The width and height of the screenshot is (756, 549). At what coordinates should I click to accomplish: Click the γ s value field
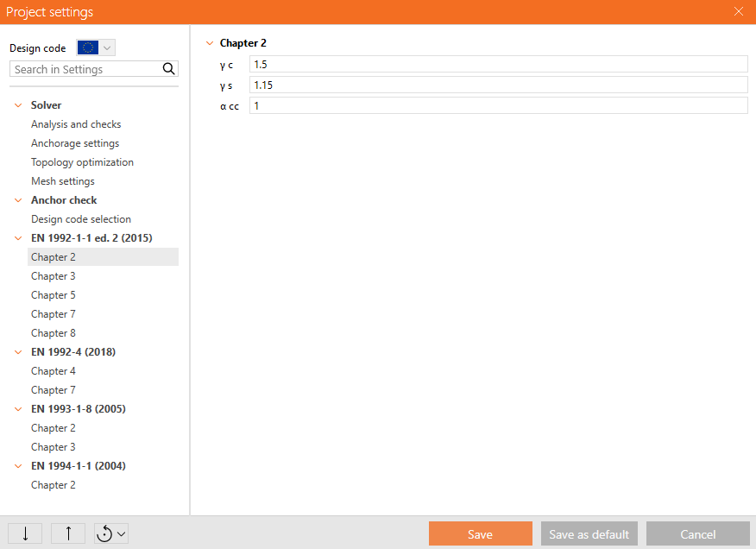click(x=499, y=85)
